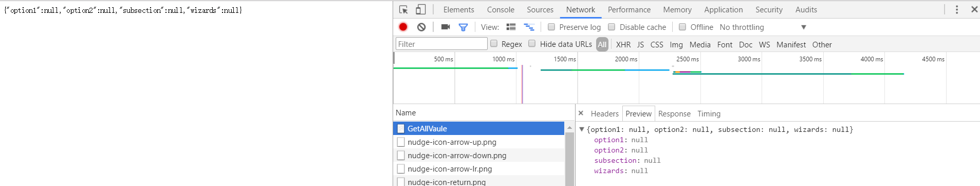Open the Security tab
This screenshot has height=186, width=980.
pyautogui.click(x=769, y=9)
